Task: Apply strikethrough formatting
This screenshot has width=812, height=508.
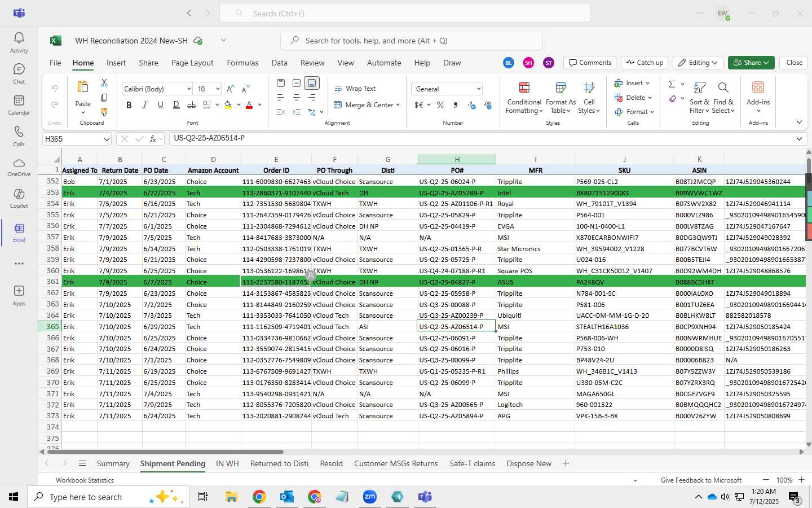Action: click(192, 105)
